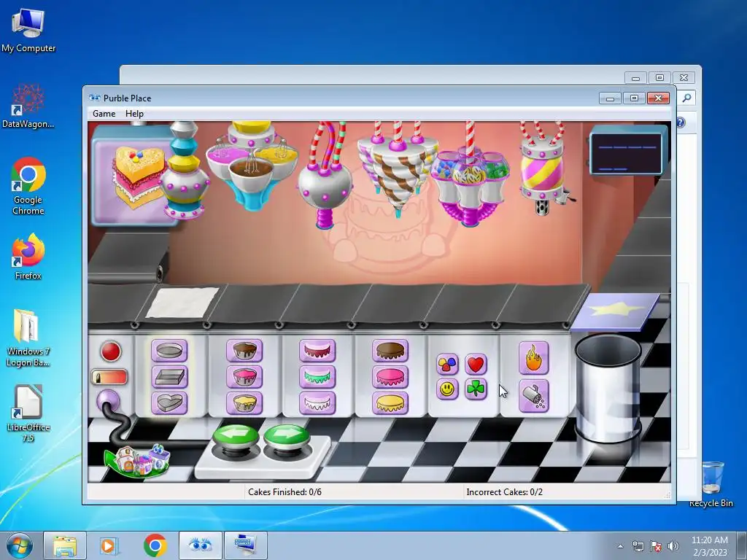Open the DataWagon desktop shortcut
This screenshot has width=747, height=560.
pos(28,106)
